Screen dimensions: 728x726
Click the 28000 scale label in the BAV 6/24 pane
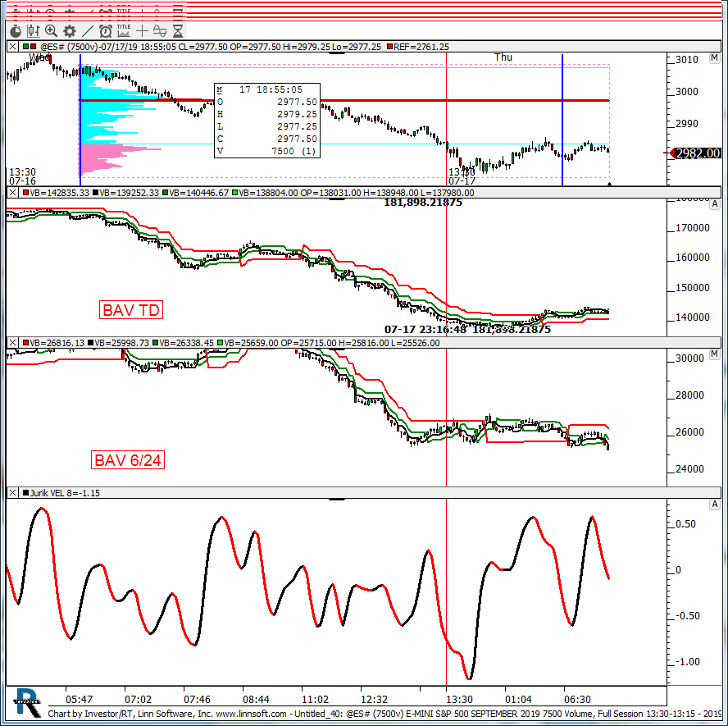coord(690,395)
